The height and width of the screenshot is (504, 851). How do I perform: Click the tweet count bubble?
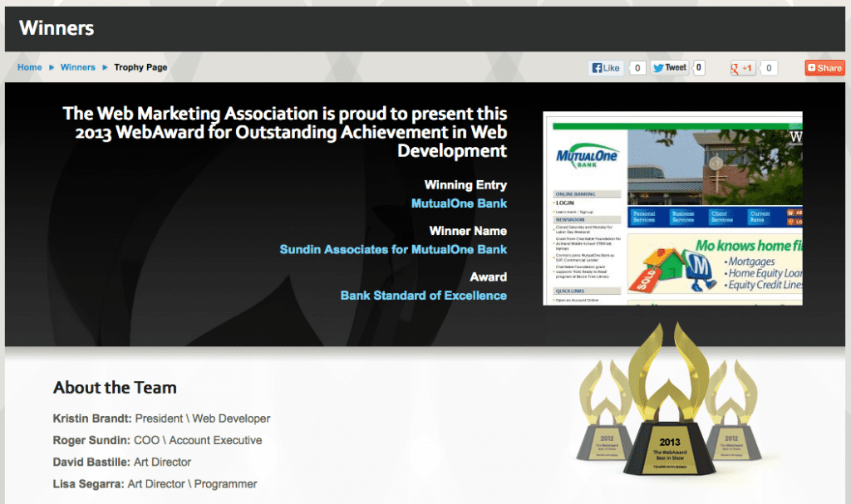[x=698, y=68]
